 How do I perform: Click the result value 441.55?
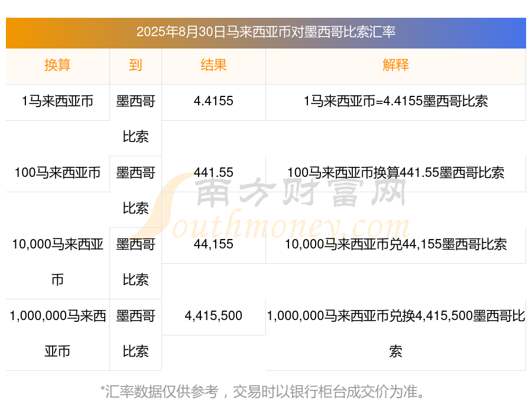click(x=213, y=173)
